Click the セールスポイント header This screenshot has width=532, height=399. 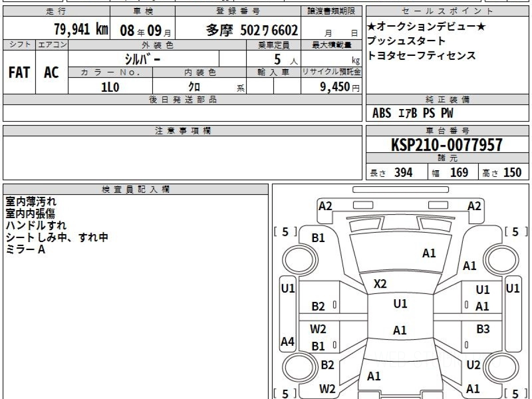447,12
